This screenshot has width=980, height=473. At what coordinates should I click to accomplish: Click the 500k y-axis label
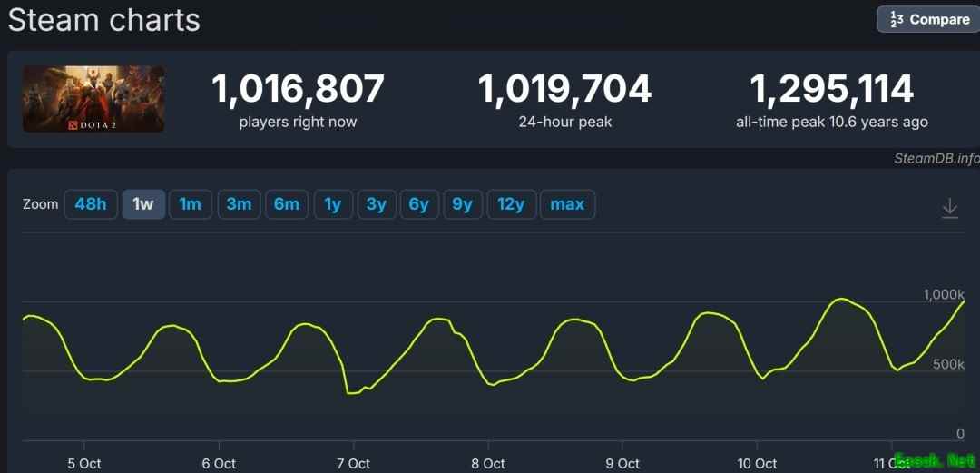(x=949, y=364)
